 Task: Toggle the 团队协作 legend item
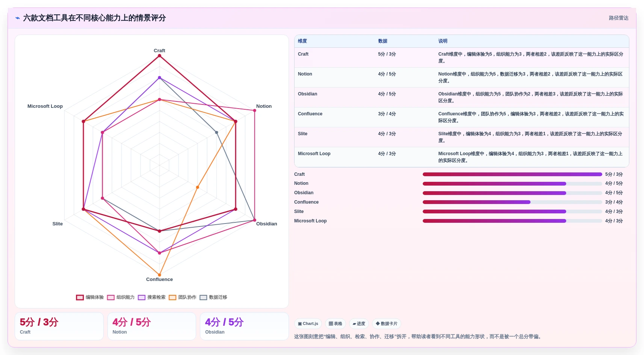tap(183, 297)
